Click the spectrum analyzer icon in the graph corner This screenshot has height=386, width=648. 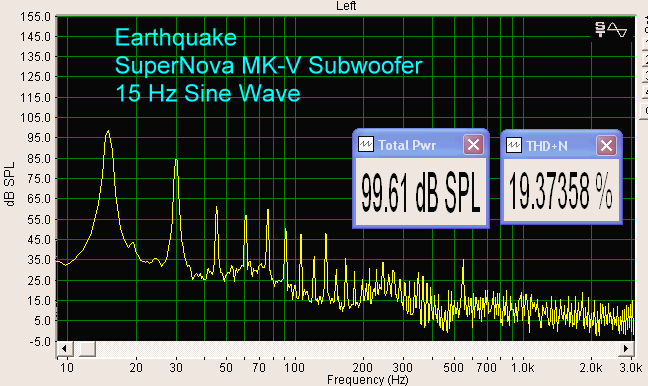[x=611, y=30]
